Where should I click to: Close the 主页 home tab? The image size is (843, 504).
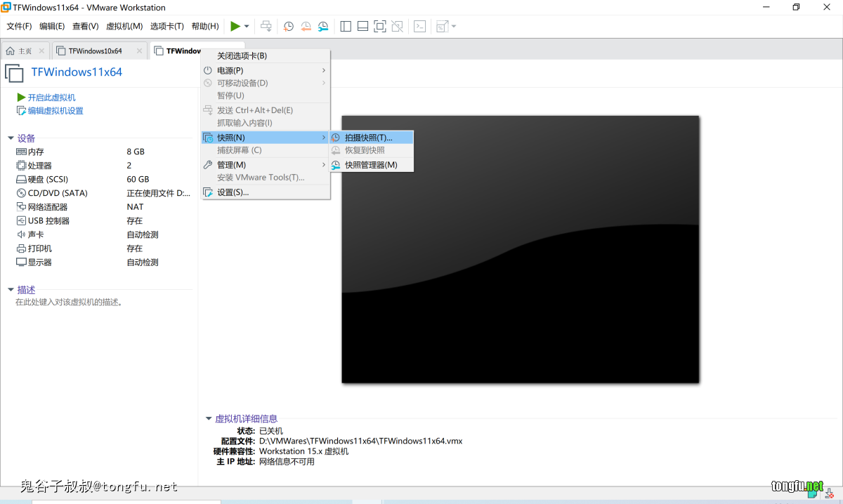coord(41,51)
